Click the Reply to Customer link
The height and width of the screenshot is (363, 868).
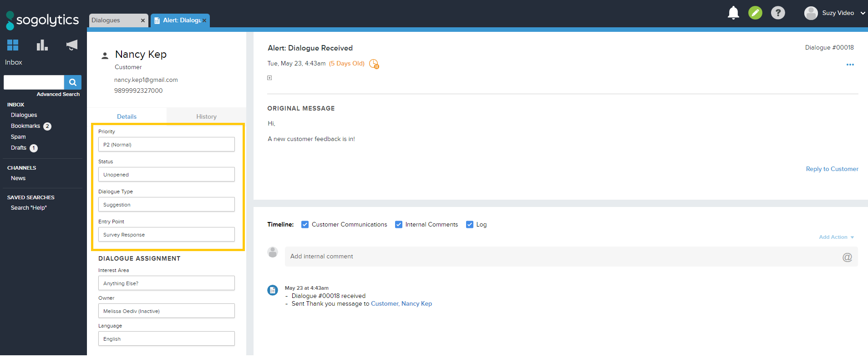pyautogui.click(x=832, y=169)
